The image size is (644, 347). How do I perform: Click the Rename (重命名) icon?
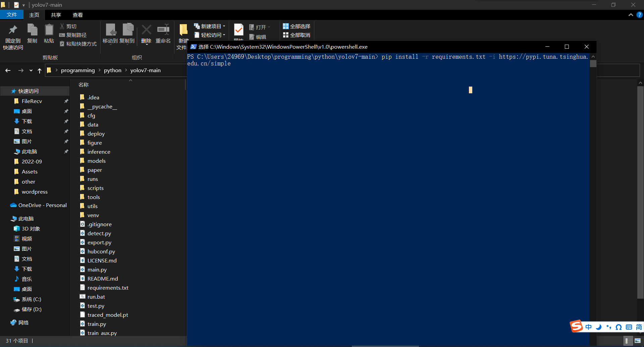click(x=163, y=30)
